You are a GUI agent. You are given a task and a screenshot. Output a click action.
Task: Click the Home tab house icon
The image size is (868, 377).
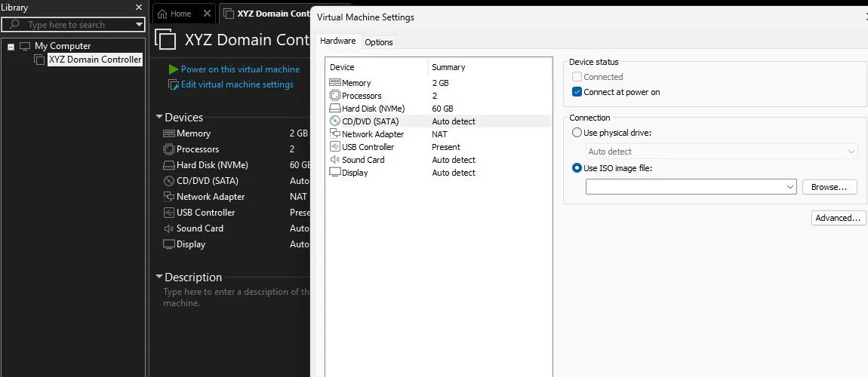tap(162, 14)
